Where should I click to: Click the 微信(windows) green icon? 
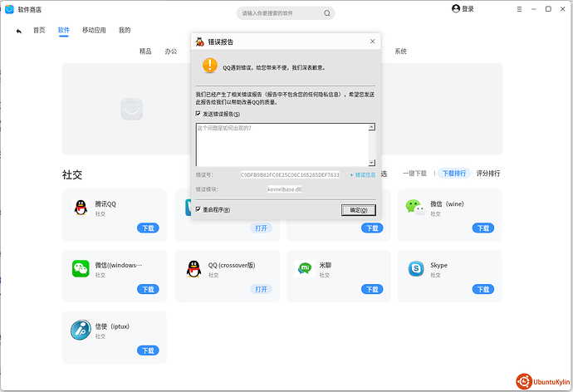click(x=81, y=268)
